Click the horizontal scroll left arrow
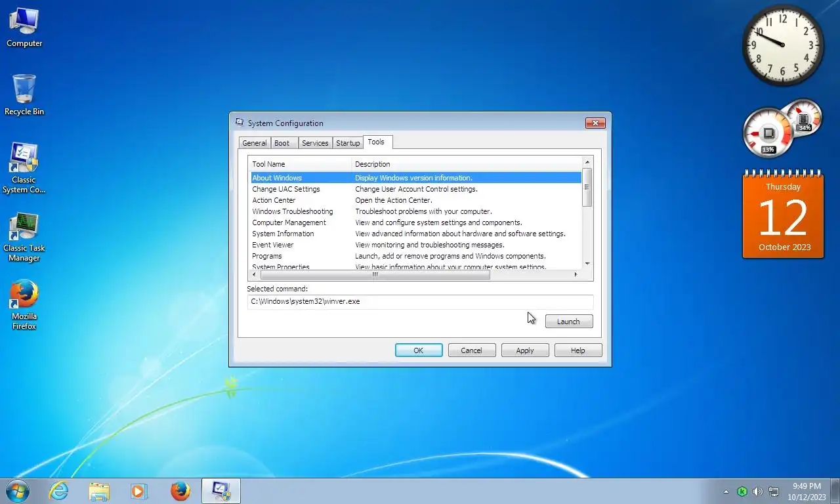Screen dimensions: 840x504 [253, 275]
